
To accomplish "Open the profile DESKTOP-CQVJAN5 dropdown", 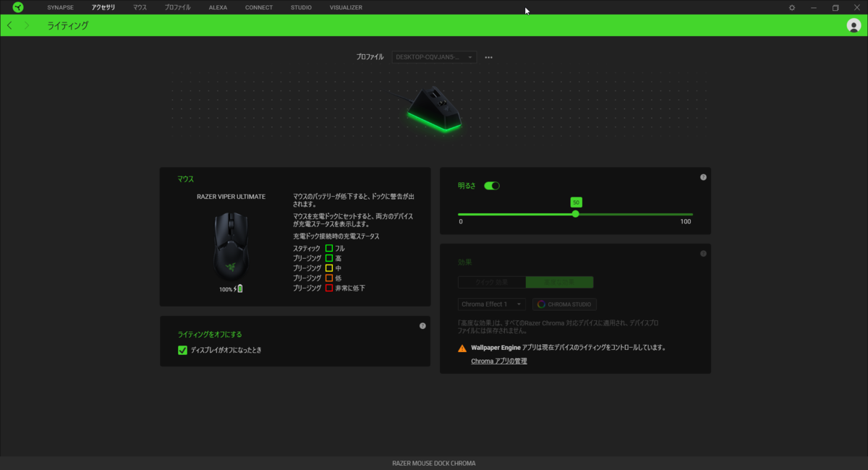I will tap(434, 57).
